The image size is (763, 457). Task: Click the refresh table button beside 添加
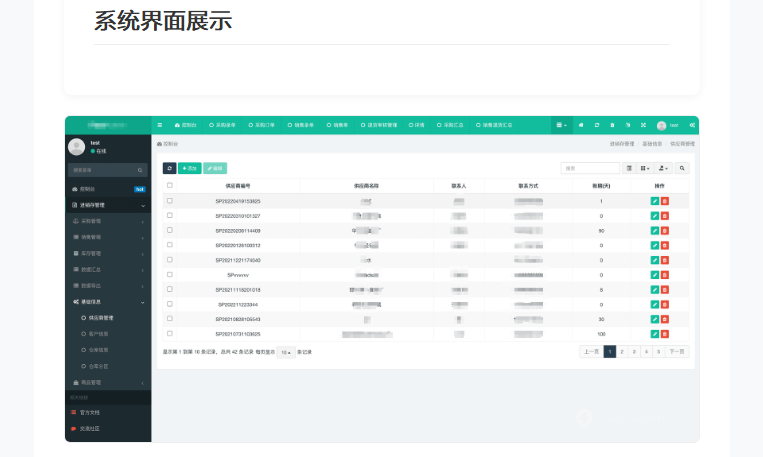[x=169, y=168]
